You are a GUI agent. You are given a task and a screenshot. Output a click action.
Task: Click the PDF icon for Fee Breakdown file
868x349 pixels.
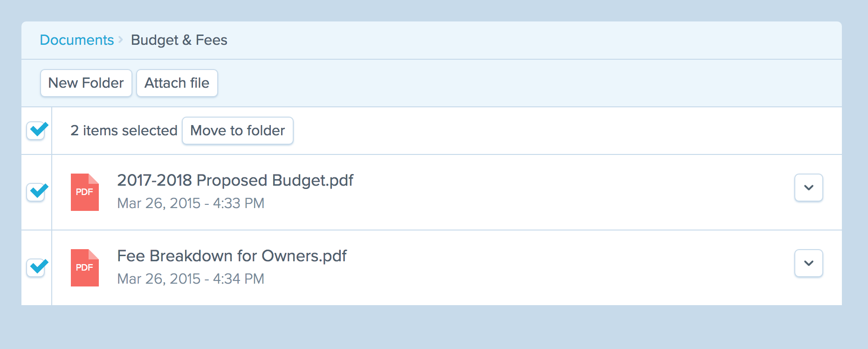(x=84, y=268)
